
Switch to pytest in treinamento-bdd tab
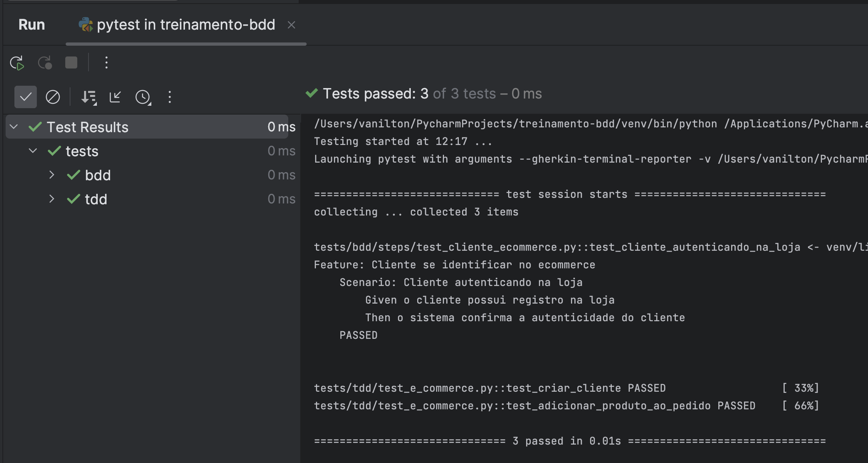point(186,25)
